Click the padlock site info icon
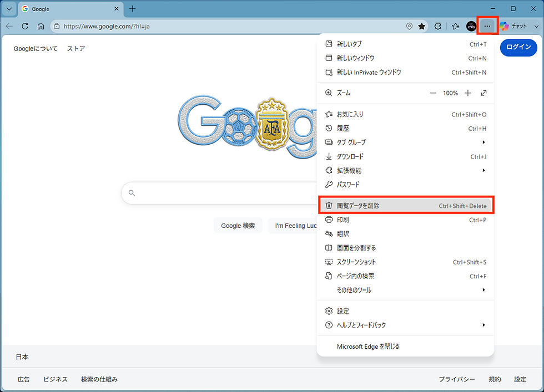Viewport: 544px width, 392px height. (x=57, y=27)
